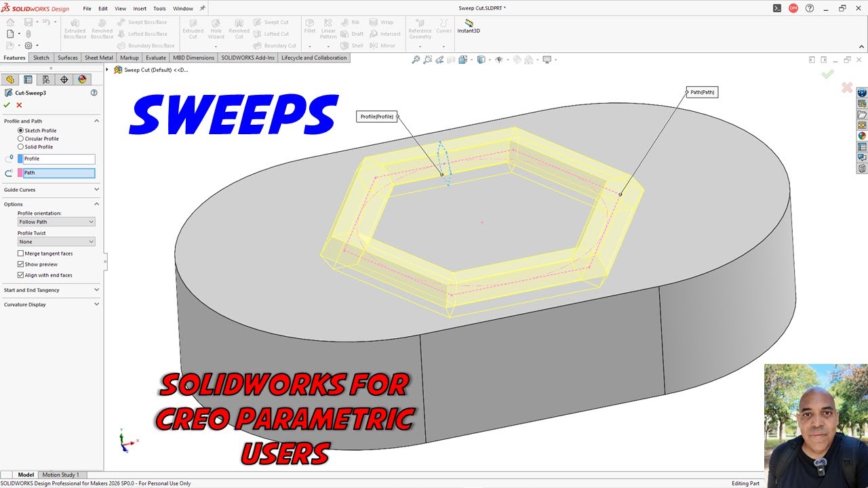Screen dimensions: 868x488
Task: Open Insert menu
Action: [x=140, y=9]
